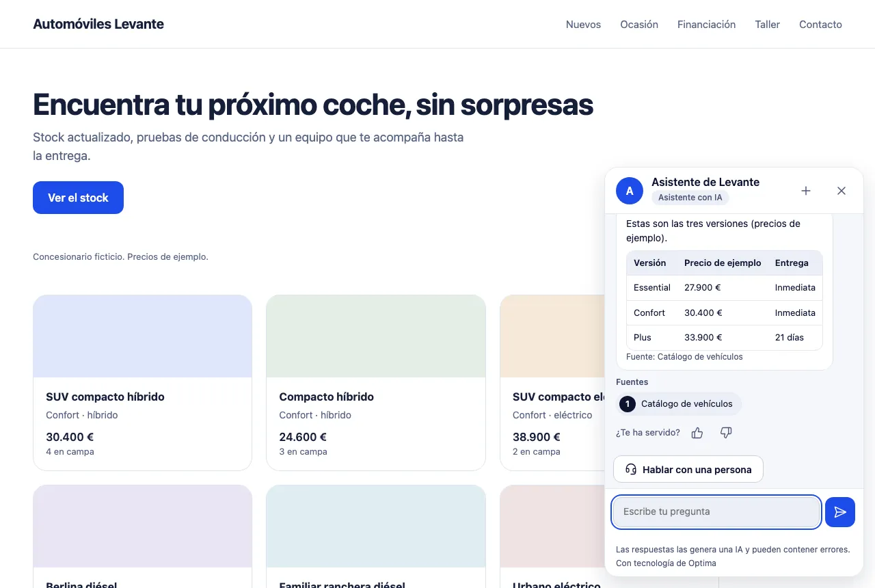This screenshot has height=588, width=875.
Task: Open the Catálogo de vehículos source chip
Action: click(x=679, y=404)
